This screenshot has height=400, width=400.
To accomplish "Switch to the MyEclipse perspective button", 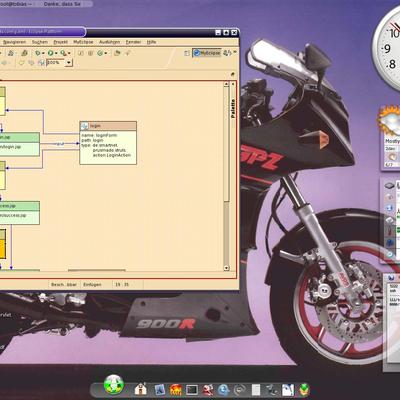I will coord(207,53).
